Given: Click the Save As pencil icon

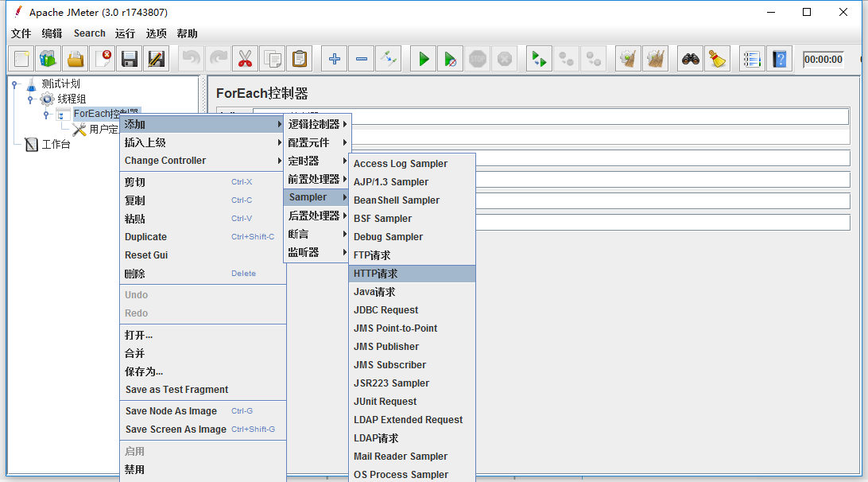Looking at the screenshot, I should tap(157, 59).
